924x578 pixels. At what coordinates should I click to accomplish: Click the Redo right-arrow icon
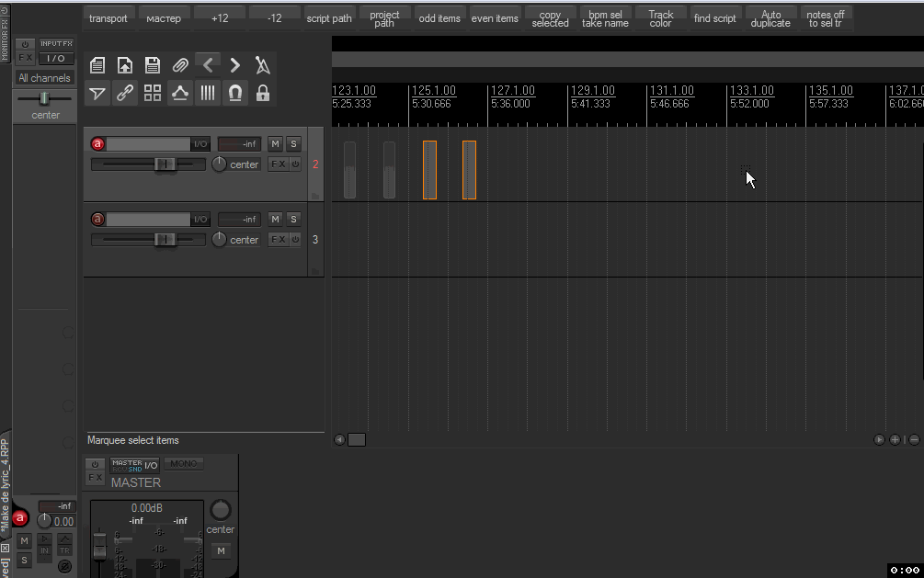click(x=235, y=65)
